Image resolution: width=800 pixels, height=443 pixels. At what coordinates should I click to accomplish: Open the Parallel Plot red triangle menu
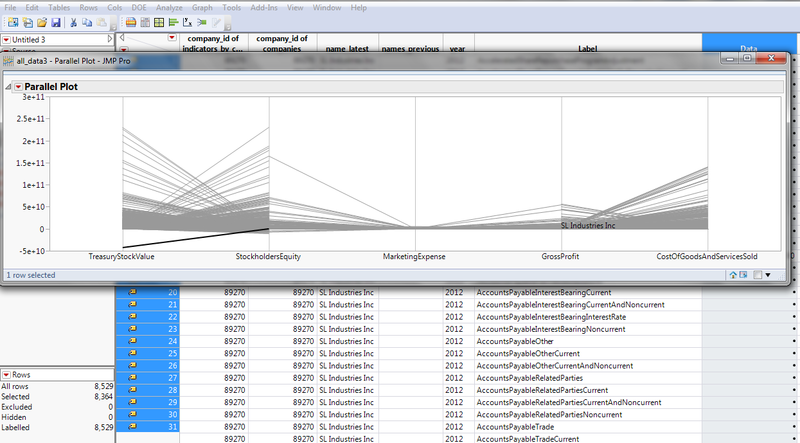coord(18,87)
